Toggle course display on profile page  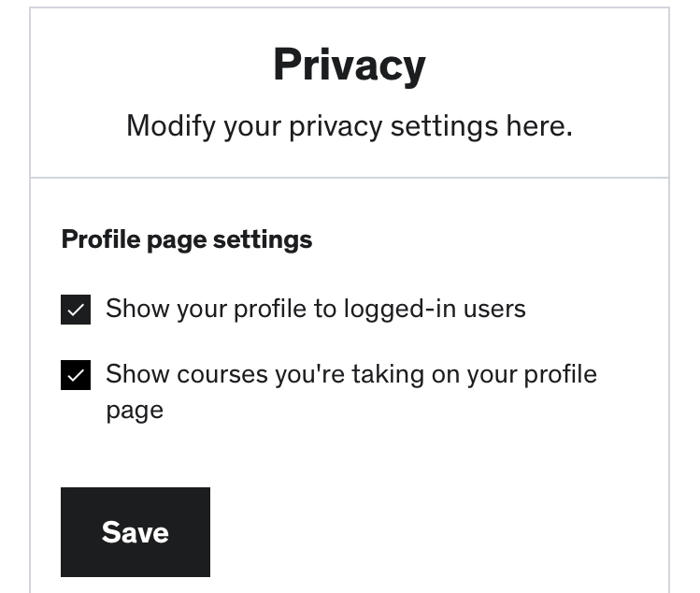tap(76, 375)
